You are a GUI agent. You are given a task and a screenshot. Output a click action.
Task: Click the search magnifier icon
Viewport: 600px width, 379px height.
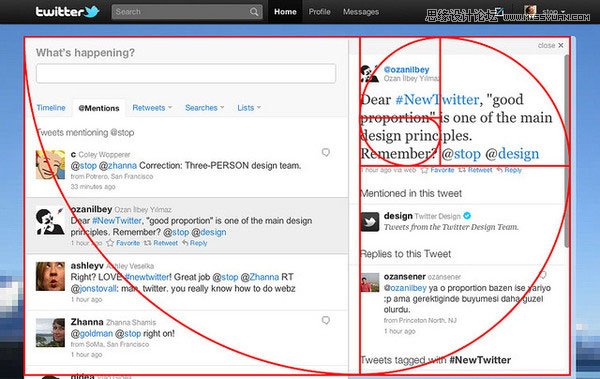pyautogui.click(x=254, y=12)
